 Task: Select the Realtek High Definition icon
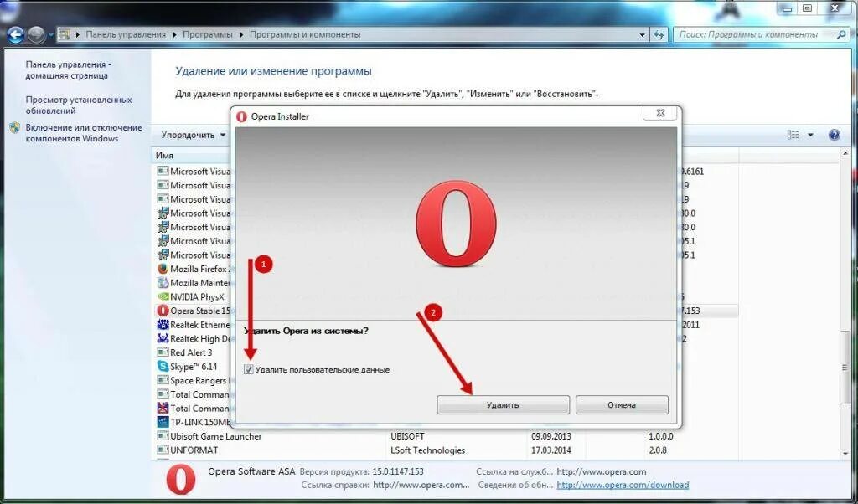pyautogui.click(x=163, y=338)
